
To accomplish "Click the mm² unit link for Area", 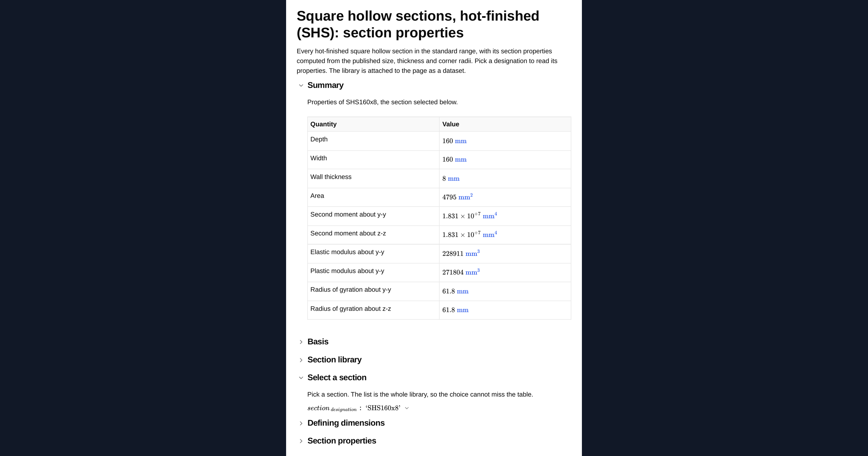I will click(465, 197).
